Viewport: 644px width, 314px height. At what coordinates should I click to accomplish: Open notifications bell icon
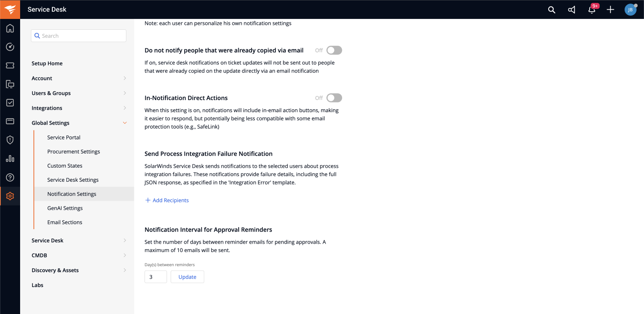(592, 10)
